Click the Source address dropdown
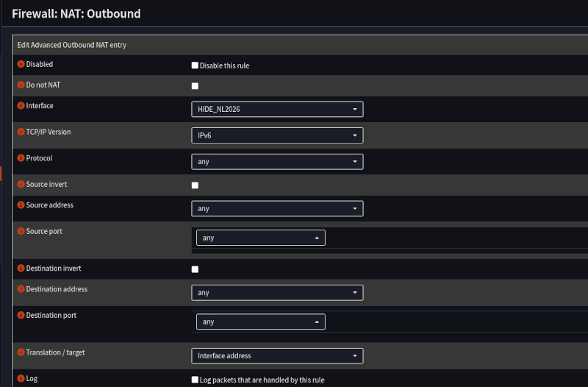The height and width of the screenshot is (387, 588). pyautogui.click(x=277, y=208)
